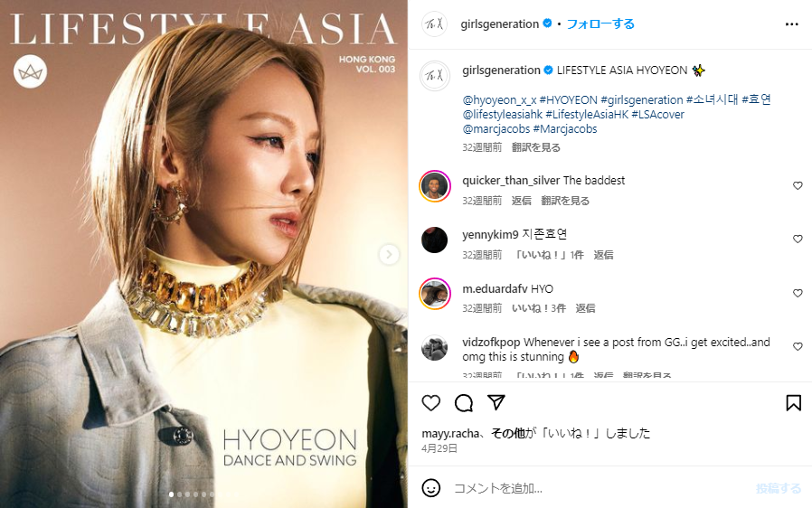
Task: Share post via paper plane icon
Action: click(496, 402)
